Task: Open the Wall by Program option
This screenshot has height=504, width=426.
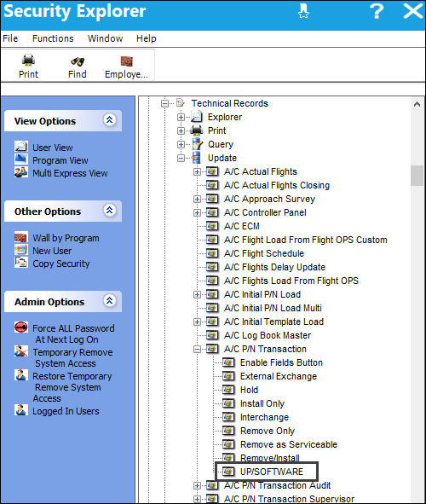Action: 66,238
